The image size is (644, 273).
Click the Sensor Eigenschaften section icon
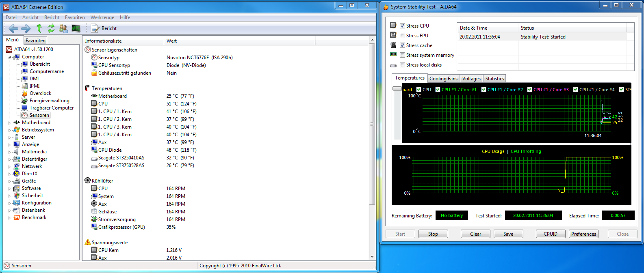87,49
